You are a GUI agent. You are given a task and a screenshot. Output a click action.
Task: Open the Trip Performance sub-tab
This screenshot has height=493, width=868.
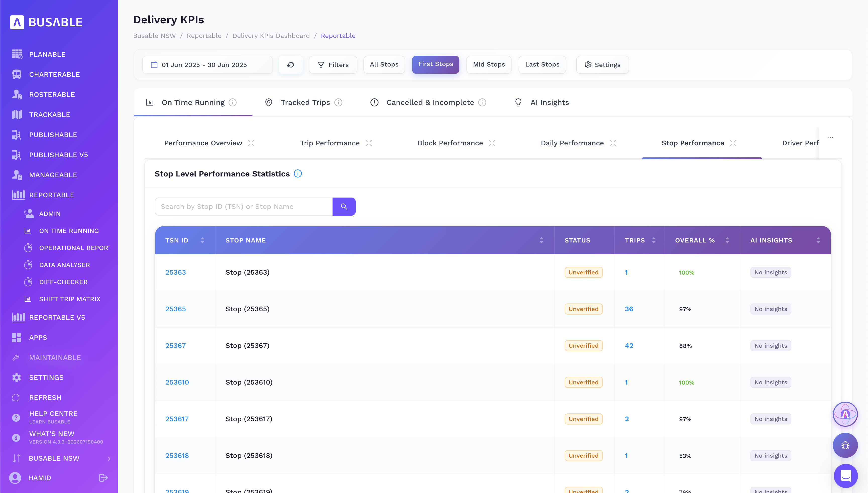coord(330,143)
